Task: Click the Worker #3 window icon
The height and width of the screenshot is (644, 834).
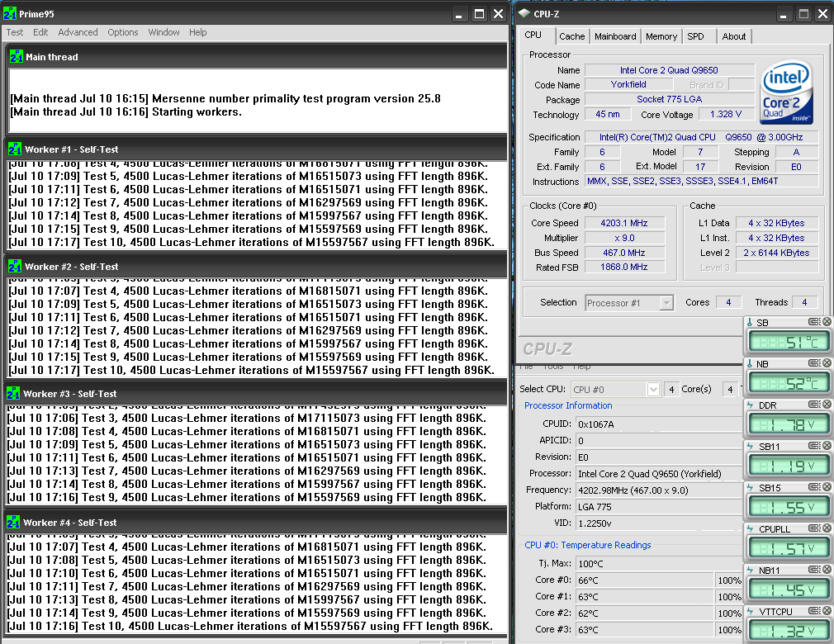Action: point(13,394)
